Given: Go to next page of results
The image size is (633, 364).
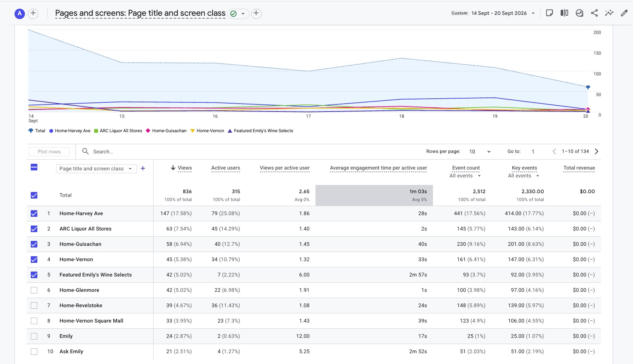Looking at the screenshot, I should pos(596,151).
